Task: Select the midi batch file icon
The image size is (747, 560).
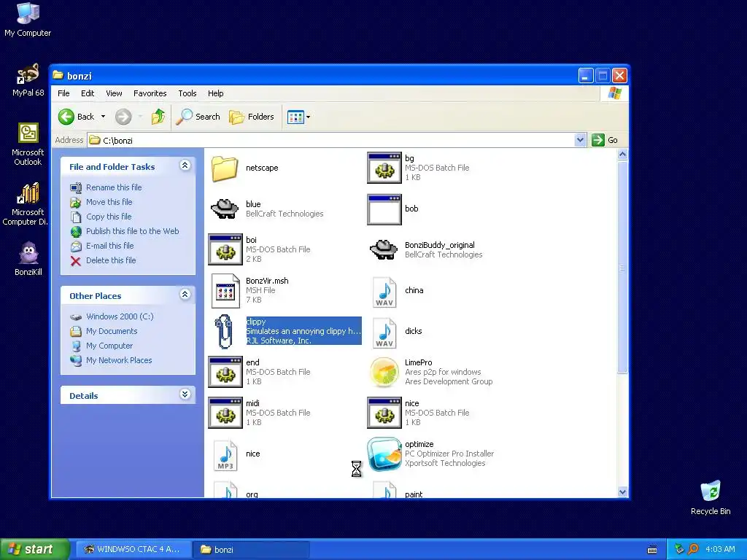Action: tap(225, 413)
